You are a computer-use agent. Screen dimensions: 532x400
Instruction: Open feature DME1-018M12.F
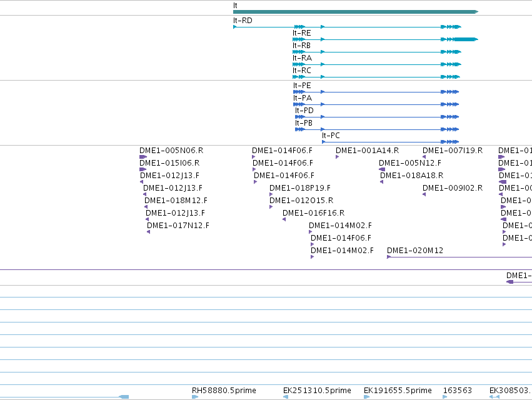coord(176,201)
